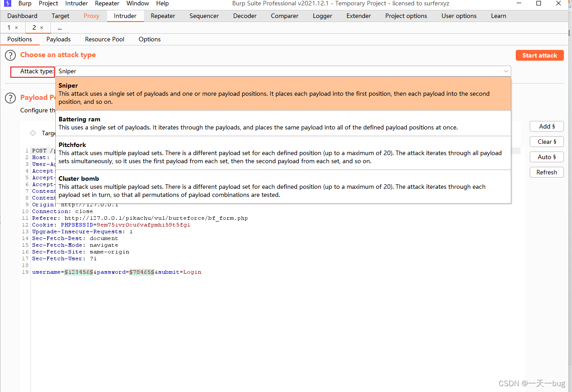Image resolution: width=572 pixels, height=392 pixels.
Task: Click the Sec-Fetch-Mode: navigate line
Action: (75, 245)
